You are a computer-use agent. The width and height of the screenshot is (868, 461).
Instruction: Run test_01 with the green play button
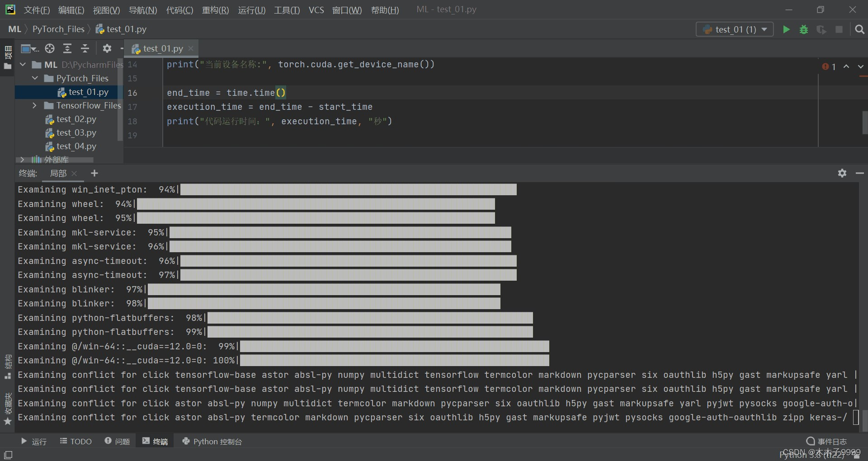coord(786,29)
